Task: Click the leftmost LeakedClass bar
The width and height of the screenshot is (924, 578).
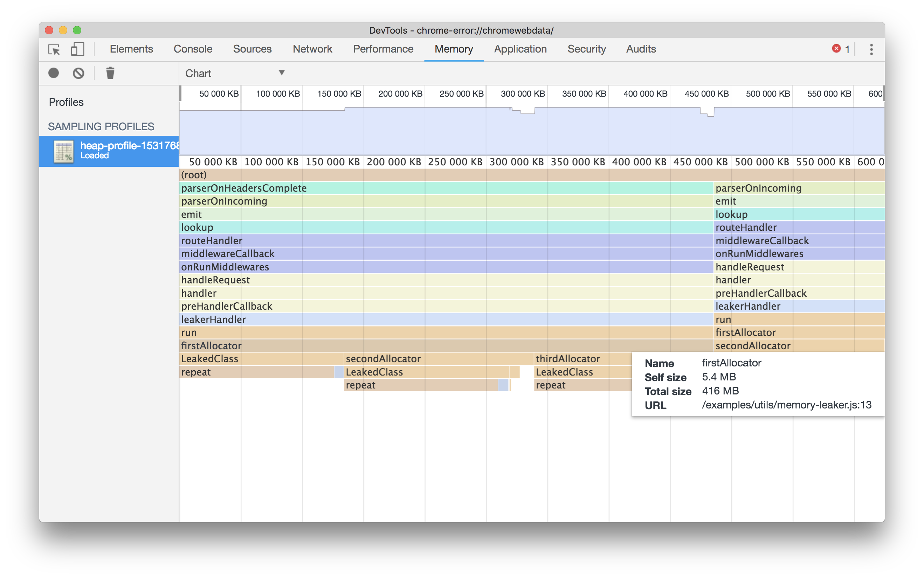Action: pos(261,359)
